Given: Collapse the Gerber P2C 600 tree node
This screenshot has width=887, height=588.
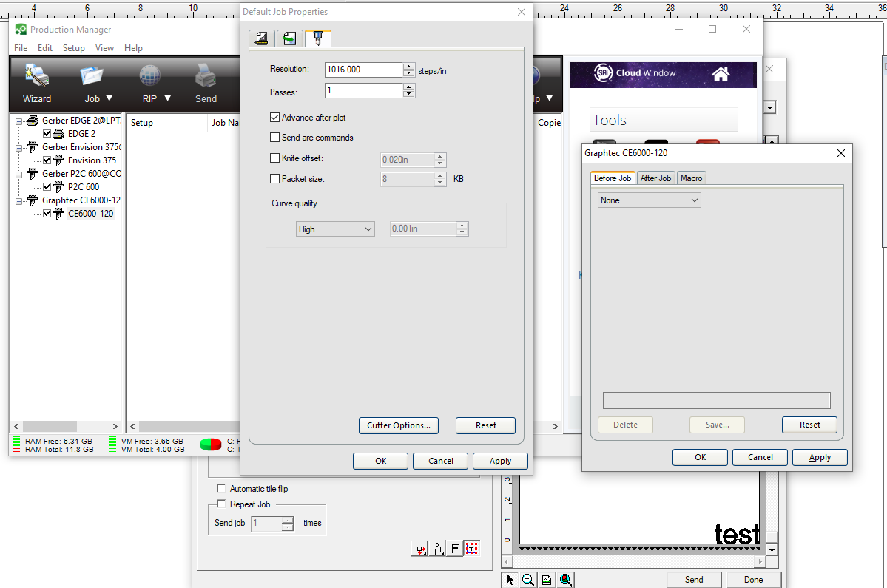Looking at the screenshot, I should pos(18,174).
